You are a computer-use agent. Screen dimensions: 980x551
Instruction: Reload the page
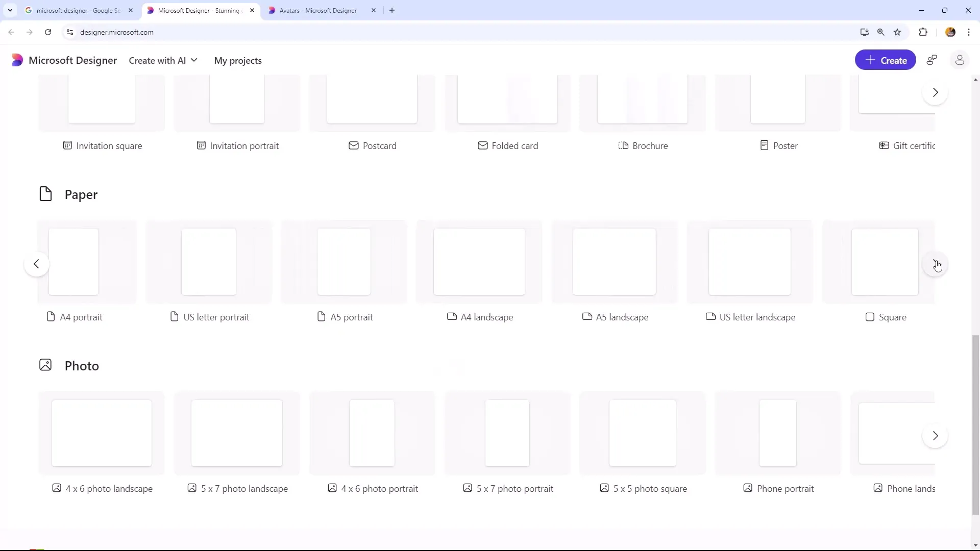point(48,32)
